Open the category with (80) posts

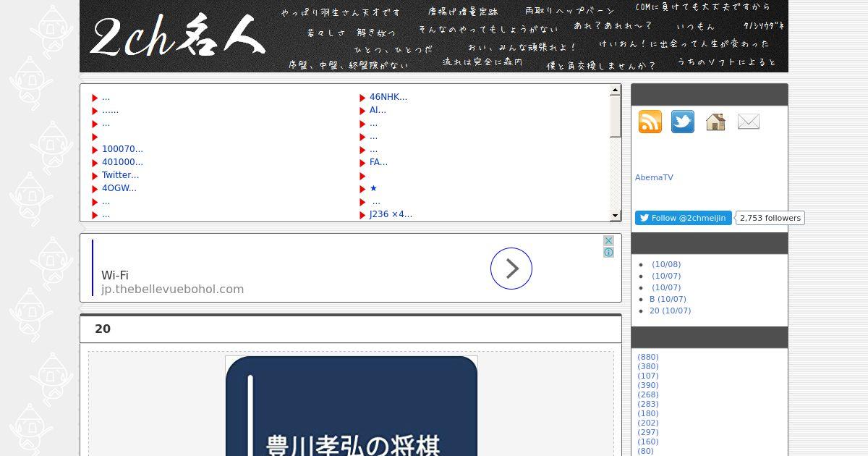[x=645, y=451]
